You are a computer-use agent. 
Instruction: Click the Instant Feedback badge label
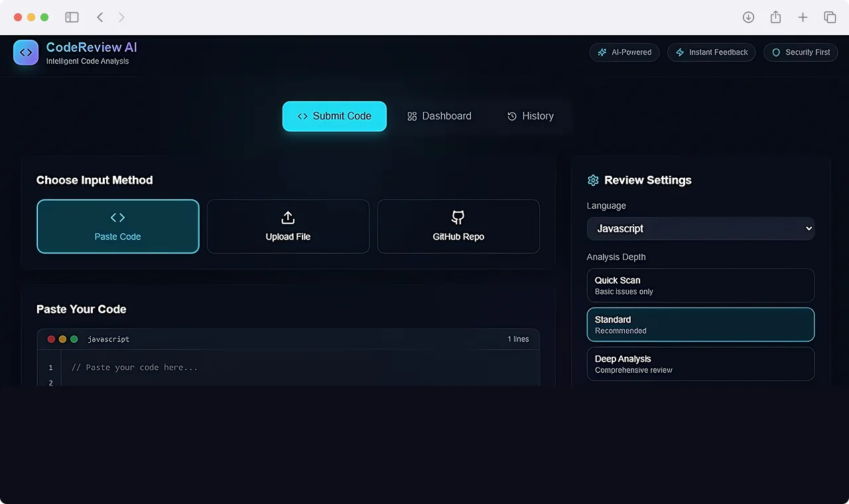coord(718,52)
